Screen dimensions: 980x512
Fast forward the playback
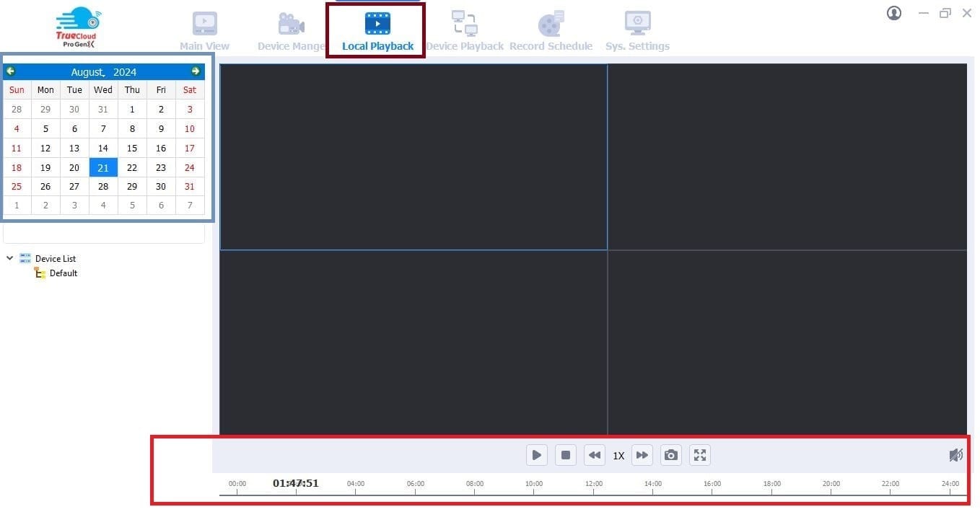pyautogui.click(x=642, y=455)
